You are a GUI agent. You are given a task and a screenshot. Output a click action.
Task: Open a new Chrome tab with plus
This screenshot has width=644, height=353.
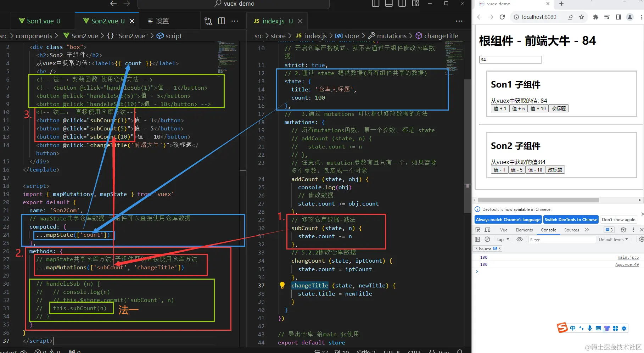click(x=561, y=4)
